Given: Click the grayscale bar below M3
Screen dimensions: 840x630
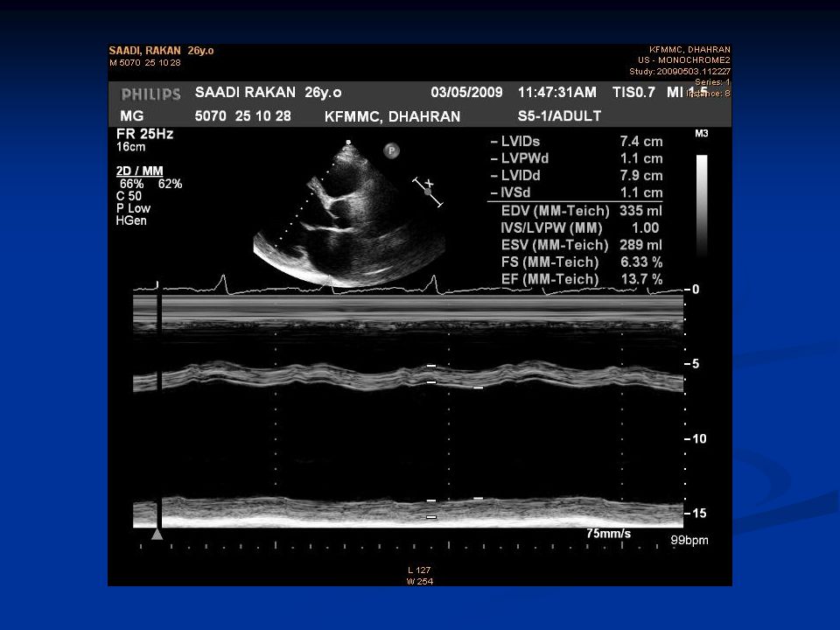Looking at the screenshot, I should [702, 206].
